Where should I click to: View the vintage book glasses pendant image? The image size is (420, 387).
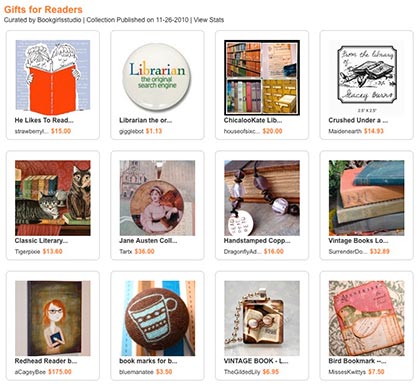tap(262, 318)
